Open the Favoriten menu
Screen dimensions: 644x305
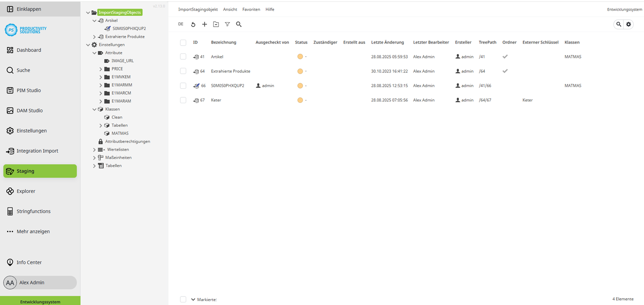pyautogui.click(x=251, y=9)
